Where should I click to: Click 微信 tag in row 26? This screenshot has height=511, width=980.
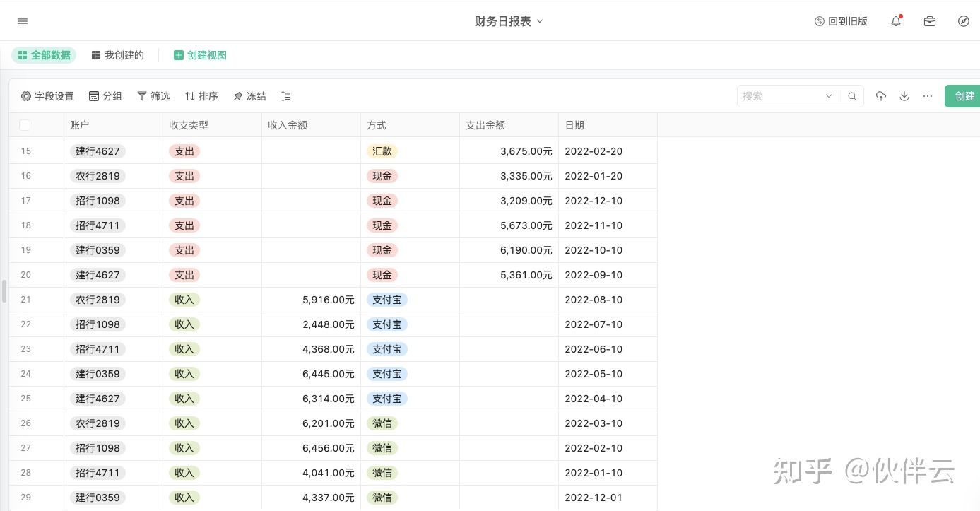click(x=382, y=423)
